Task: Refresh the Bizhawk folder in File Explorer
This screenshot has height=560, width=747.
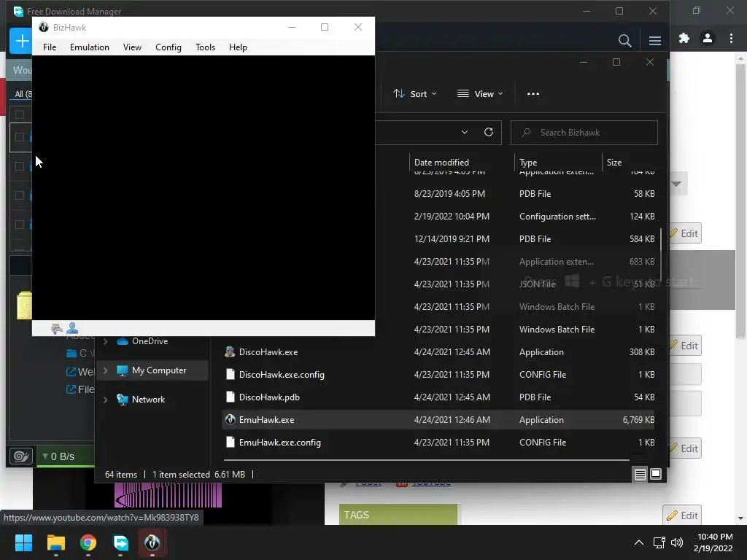Action: [x=489, y=132]
